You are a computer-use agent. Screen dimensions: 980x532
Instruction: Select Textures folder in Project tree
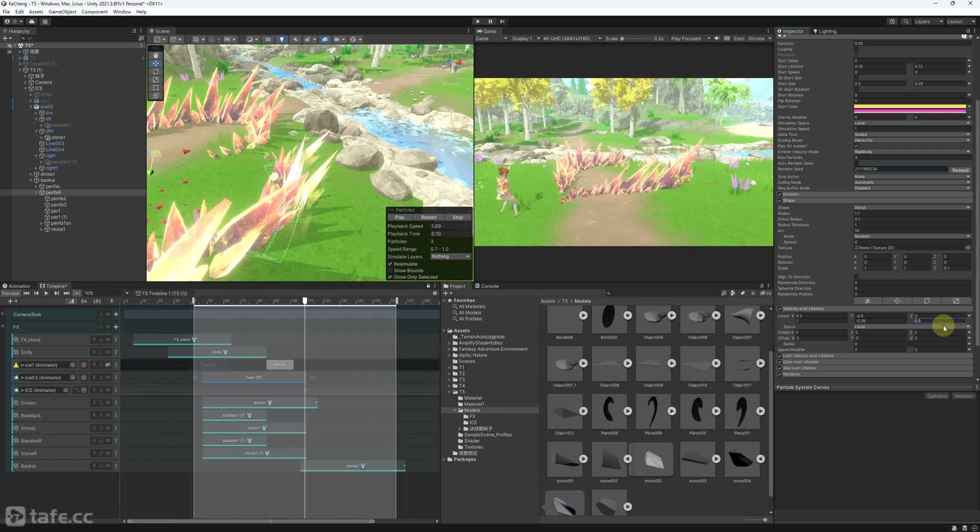coord(473,447)
